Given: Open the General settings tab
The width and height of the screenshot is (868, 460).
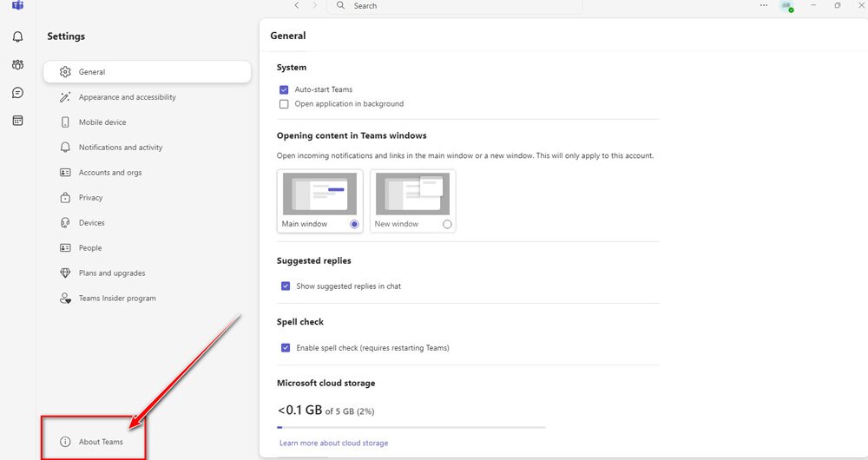Looking at the screenshot, I should [148, 72].
